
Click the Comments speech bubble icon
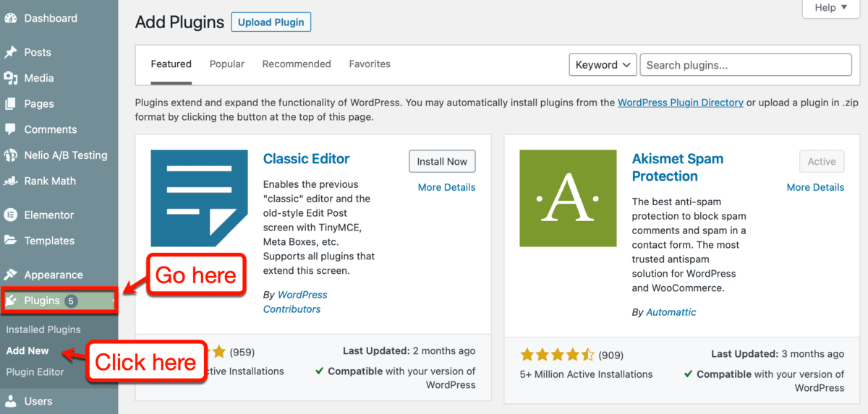point(10,129)
